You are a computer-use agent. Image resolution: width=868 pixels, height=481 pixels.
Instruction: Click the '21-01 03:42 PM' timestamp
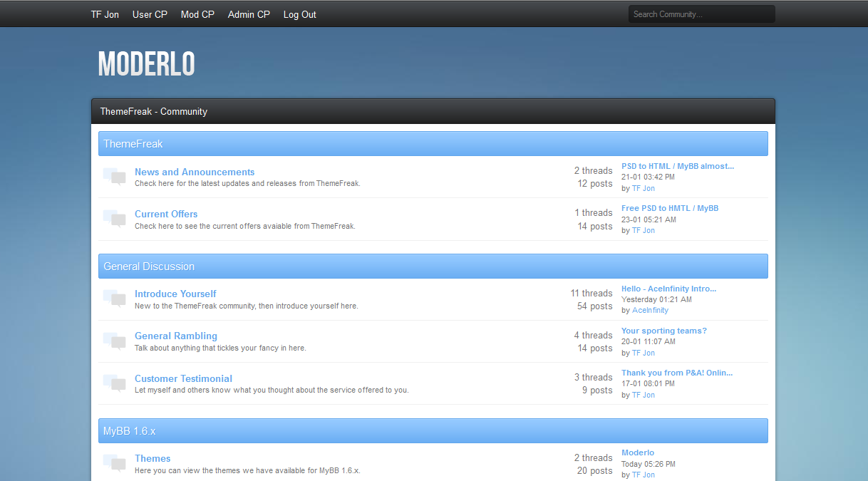pos(648,177)
